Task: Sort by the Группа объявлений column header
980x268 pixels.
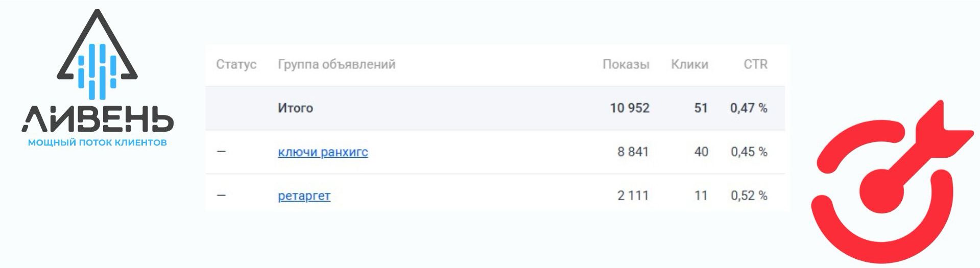Action: (337, 64)
